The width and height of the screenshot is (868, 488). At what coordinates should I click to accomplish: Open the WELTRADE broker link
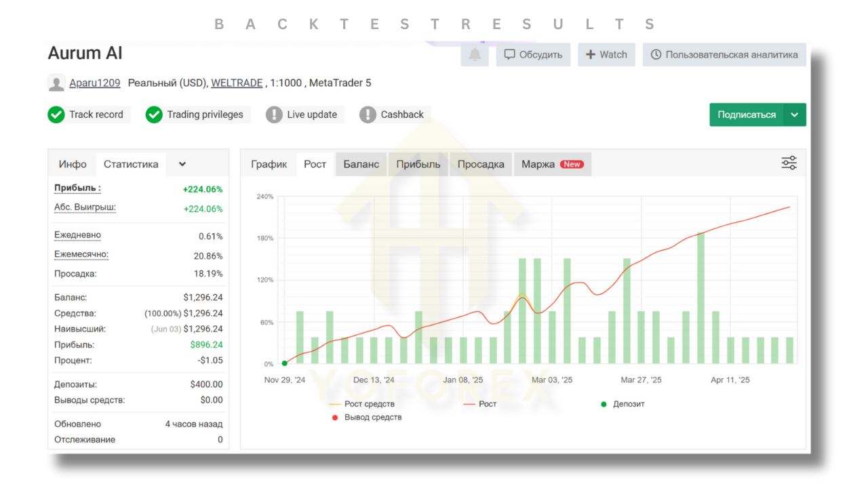pos(237,83)
